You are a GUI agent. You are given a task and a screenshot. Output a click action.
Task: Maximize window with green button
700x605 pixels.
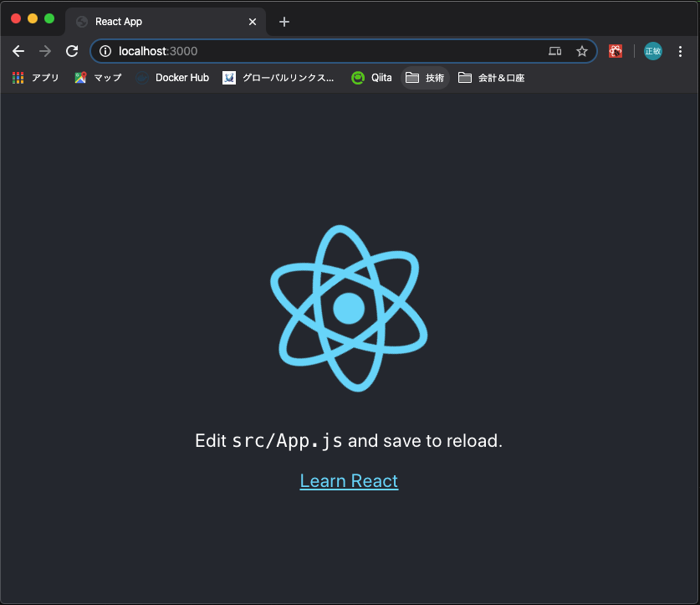(x=49, y=18)
